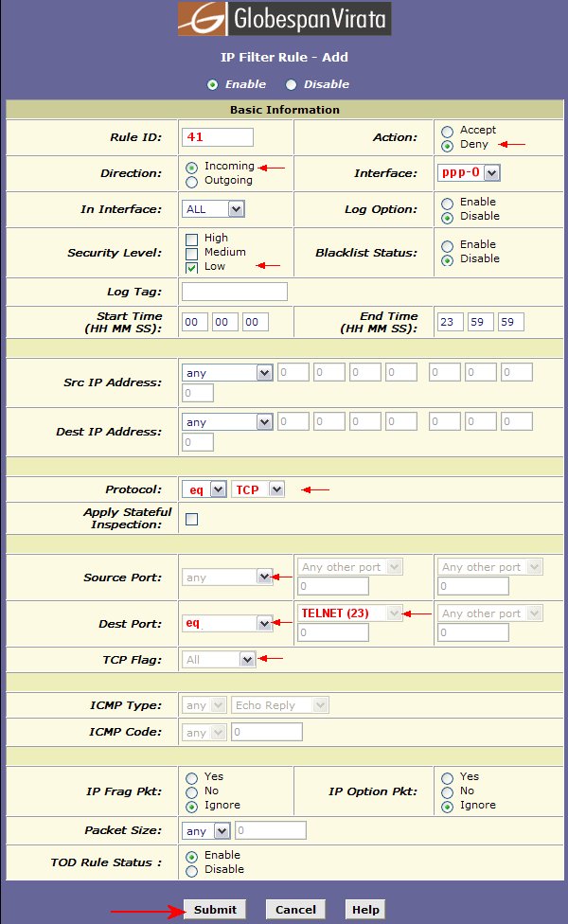Viewport: 568px width, 924px height.
Task: Choose Deny for Action
Action: [x=447, y=146]
